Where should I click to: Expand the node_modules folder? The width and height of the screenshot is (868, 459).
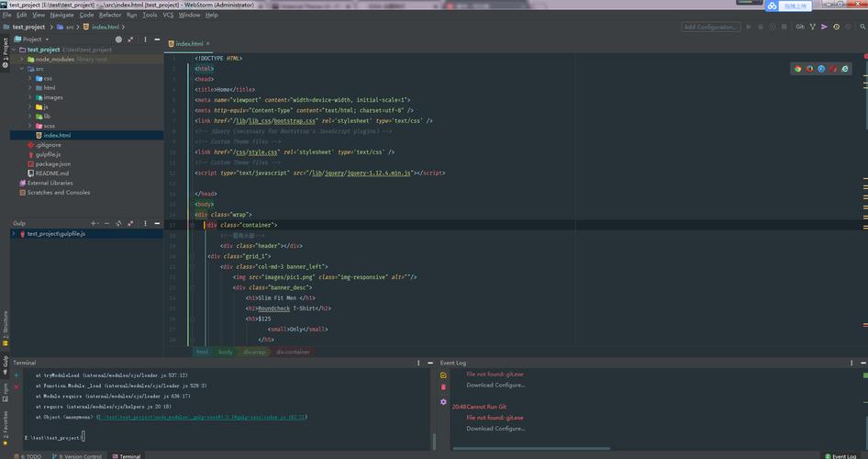(x=22, y=60)
